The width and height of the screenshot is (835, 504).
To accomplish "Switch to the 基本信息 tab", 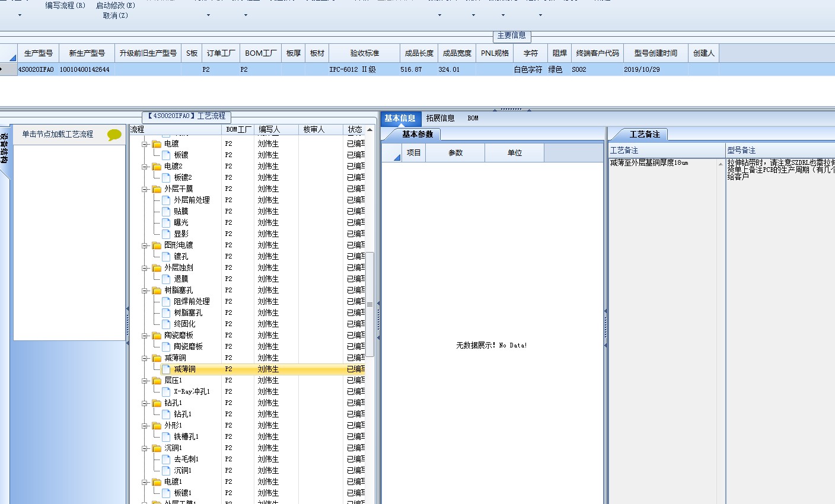I will click(400, 118).
